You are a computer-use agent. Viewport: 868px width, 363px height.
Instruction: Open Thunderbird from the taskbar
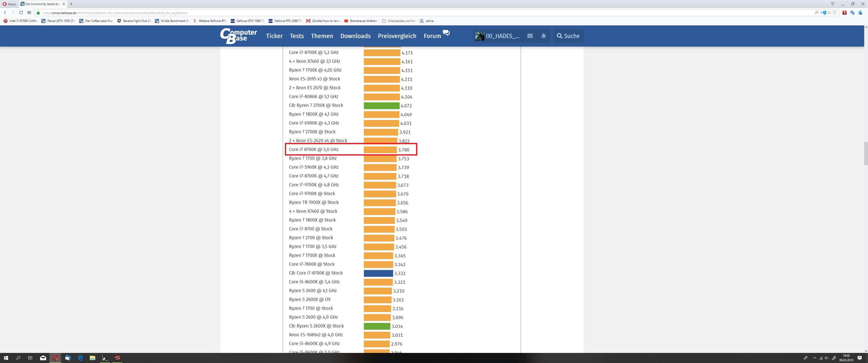[68, 358]
